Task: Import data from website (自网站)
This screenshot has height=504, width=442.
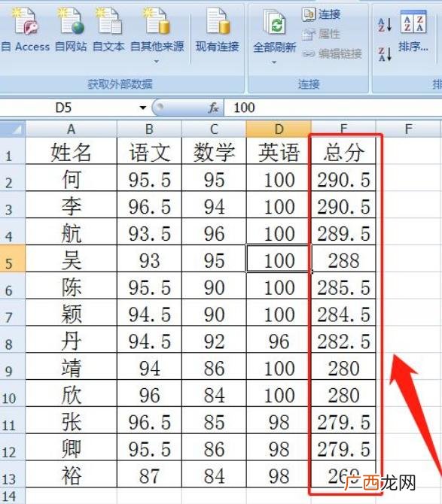Action: (71, 31)
